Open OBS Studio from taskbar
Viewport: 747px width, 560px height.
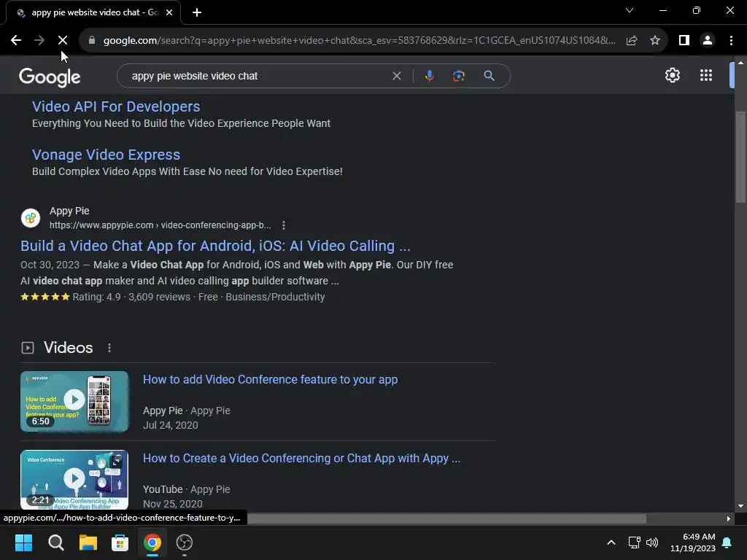click(x=185, y=542)
